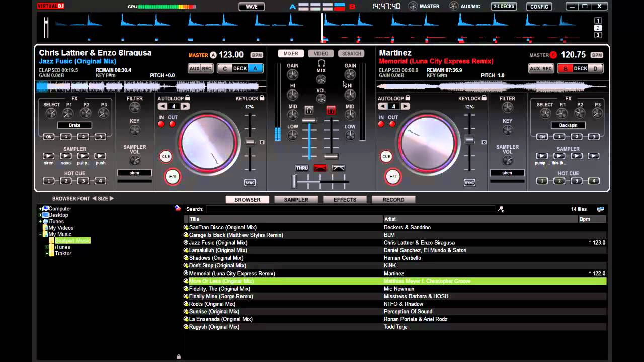
Task: Turn on FX with right deck ON button
Action: click(542, 137)
